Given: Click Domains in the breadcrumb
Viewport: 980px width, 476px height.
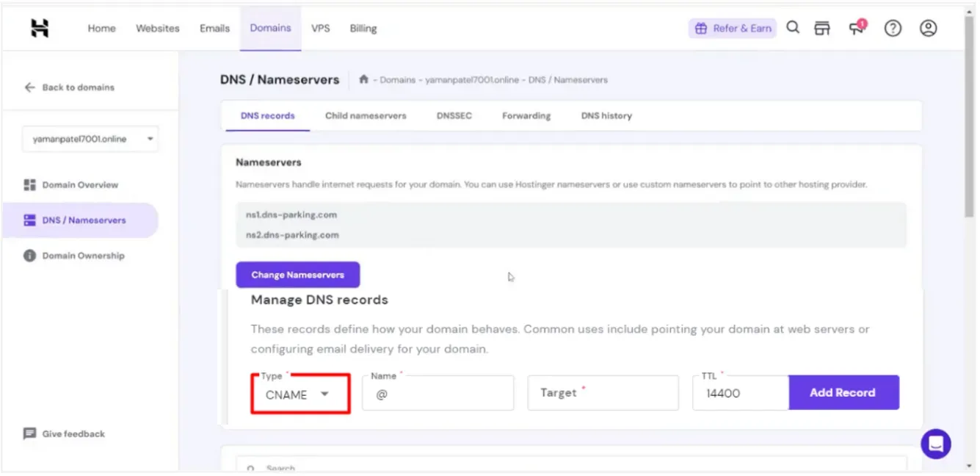Looking at the screenshot, I should 398,79.
